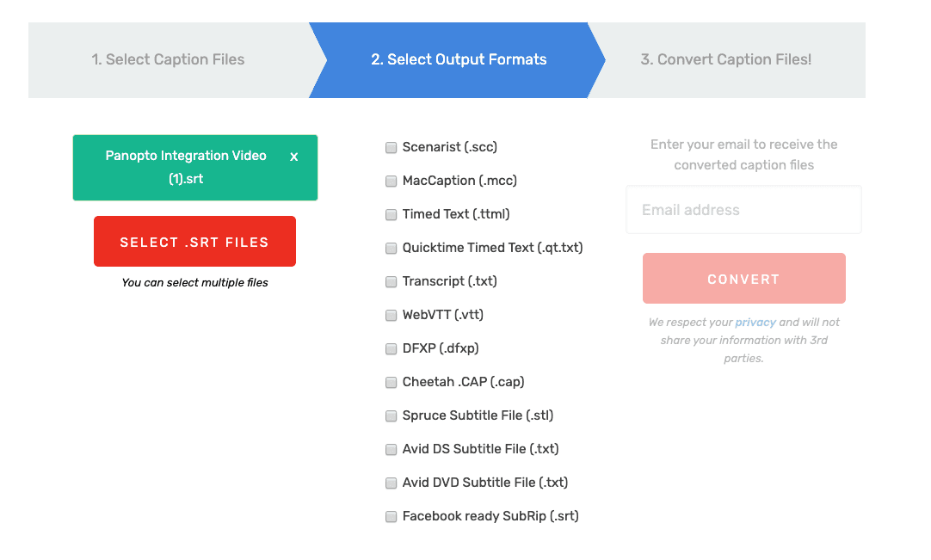
Task: Remove the Panopto Integration Video file
Action: pos(294,157)
